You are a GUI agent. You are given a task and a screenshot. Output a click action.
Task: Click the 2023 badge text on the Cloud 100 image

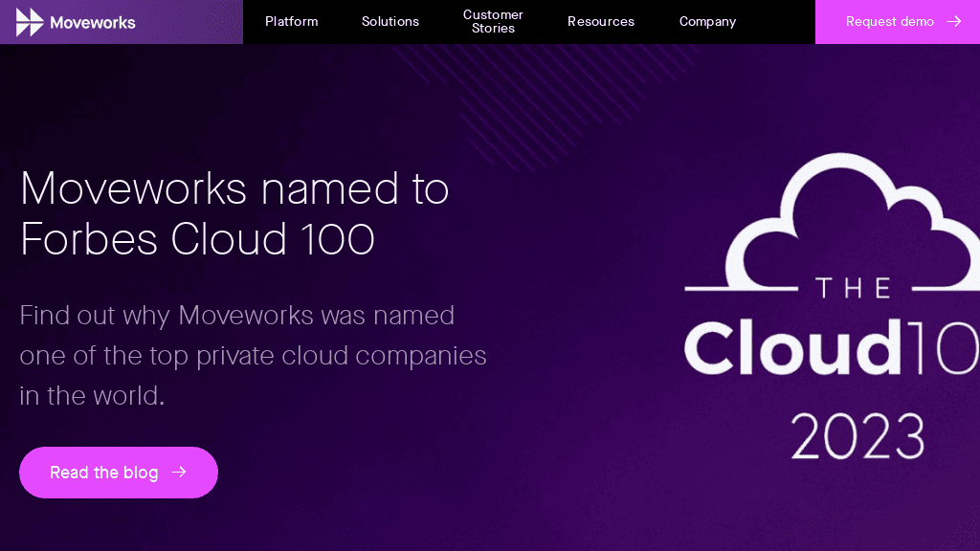pos(857,435)
